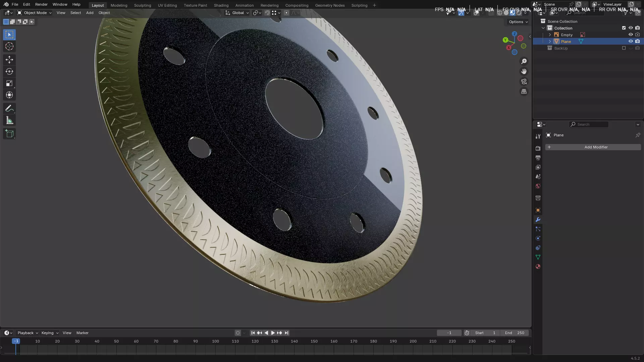644x362 pixels.
Task: Toggle proportional editing icon
Action: click(x=286, y=13)
